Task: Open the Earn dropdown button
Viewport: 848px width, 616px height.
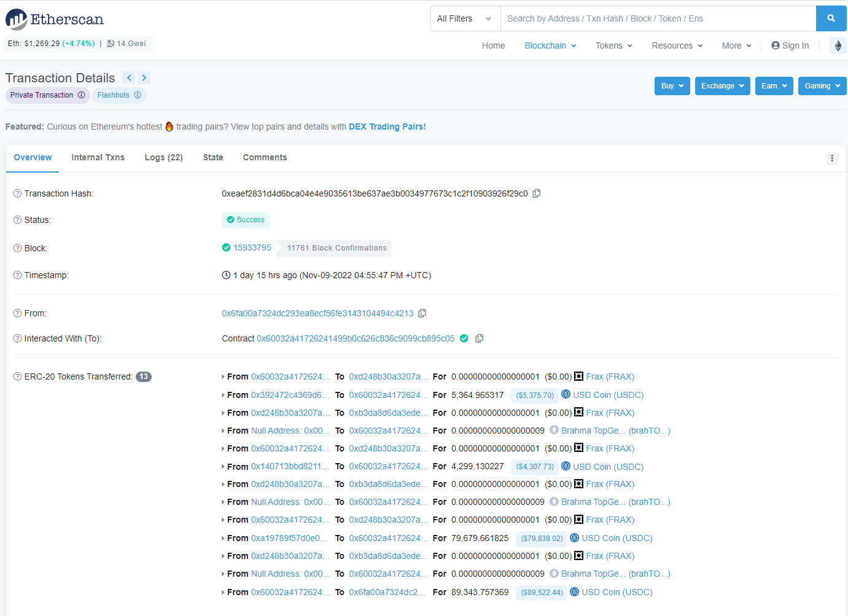Action: (x=774, y=86)
